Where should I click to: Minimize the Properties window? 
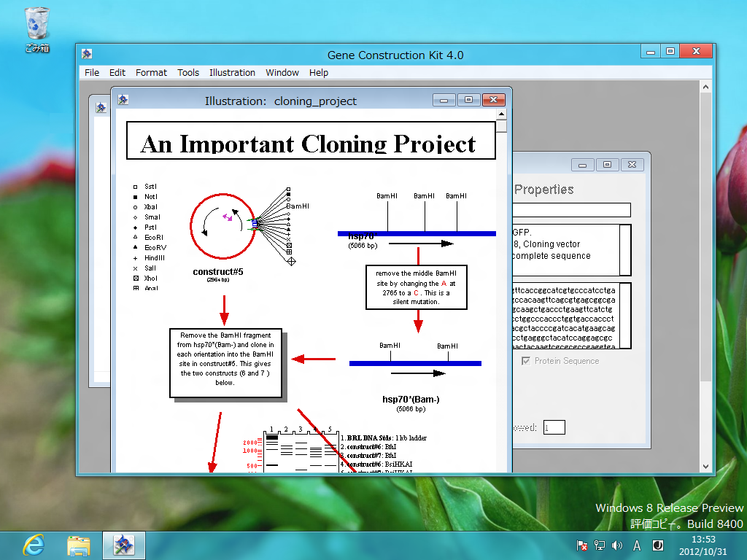pos(582,165)
